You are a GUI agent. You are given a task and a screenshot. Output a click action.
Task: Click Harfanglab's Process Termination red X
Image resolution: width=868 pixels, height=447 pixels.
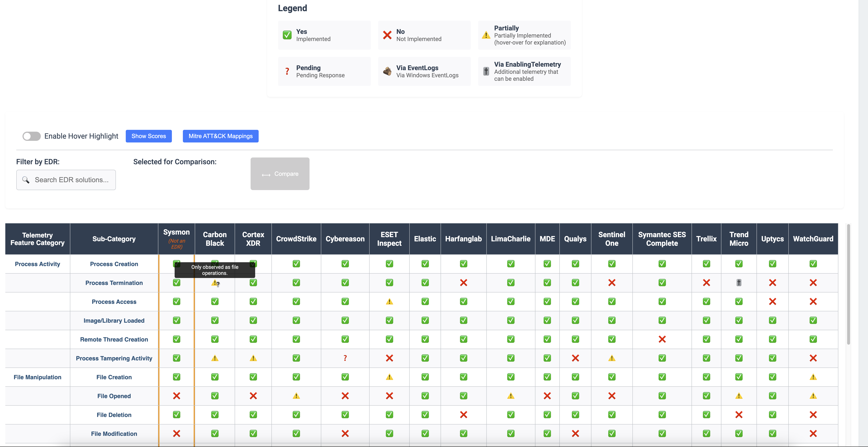tap(463, 283)
